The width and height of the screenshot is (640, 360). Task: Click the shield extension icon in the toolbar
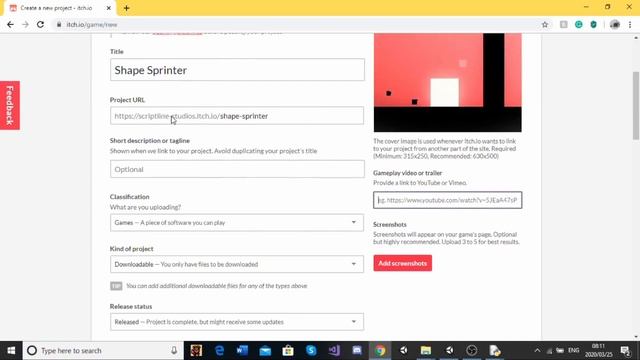pos(593,24)
